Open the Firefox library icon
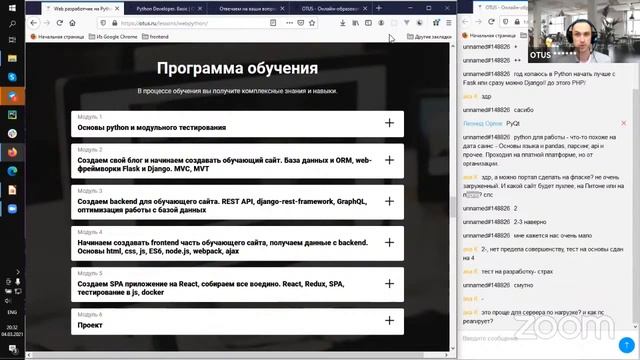640x360 pixels. tap(356, 23)
